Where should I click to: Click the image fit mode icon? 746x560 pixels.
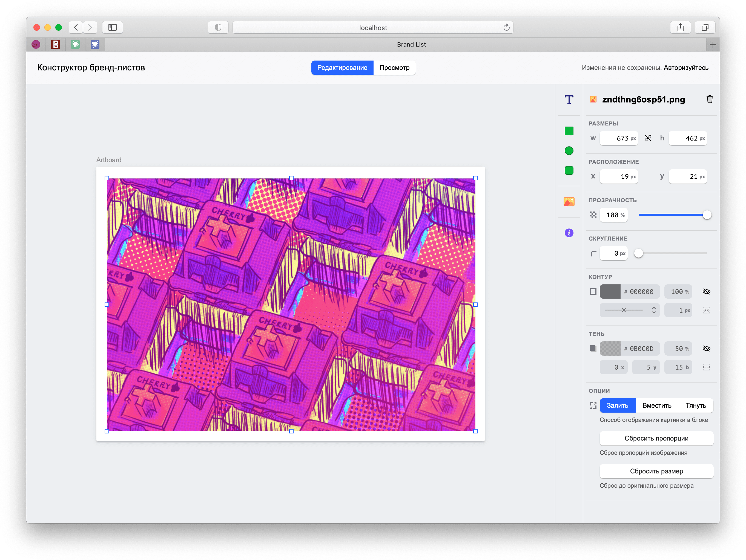click(x=593, y=405)
